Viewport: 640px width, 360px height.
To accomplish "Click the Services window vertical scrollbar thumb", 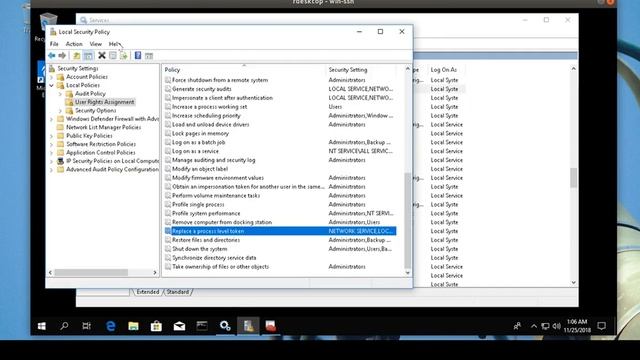I will pos(573,178).
